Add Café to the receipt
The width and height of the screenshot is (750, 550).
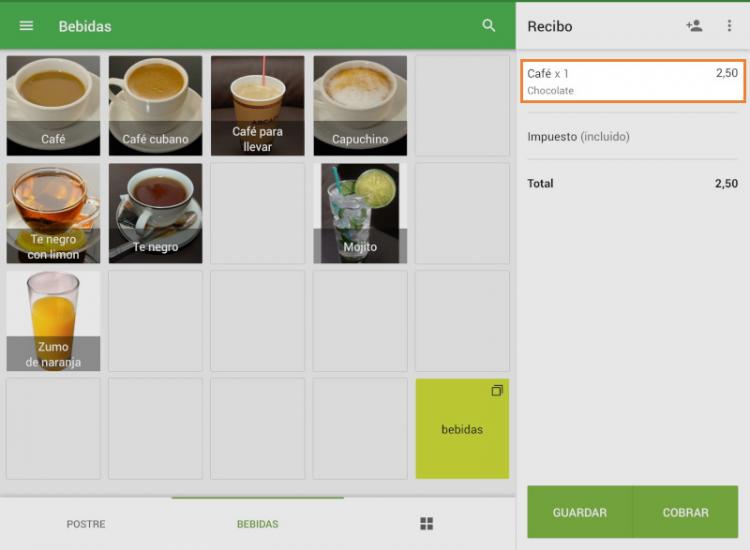pyautogui.click(x=53, y=105)
